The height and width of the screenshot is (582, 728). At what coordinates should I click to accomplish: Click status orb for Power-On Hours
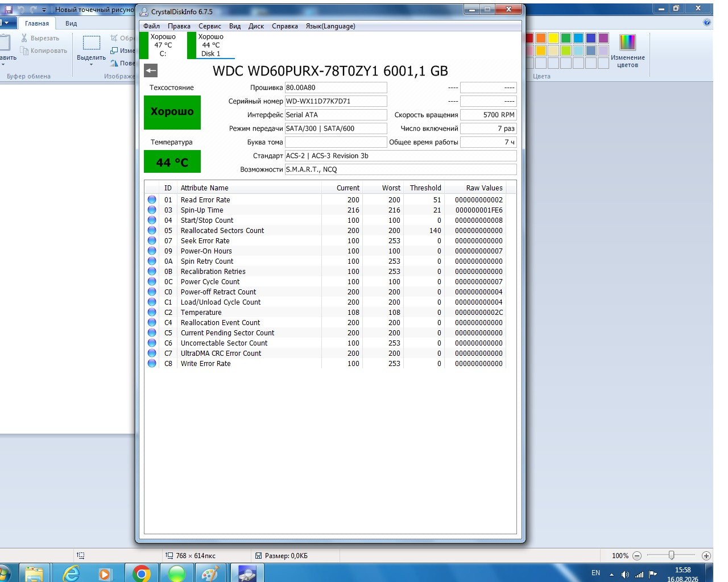pyautogui.click(x=152, y=251)
